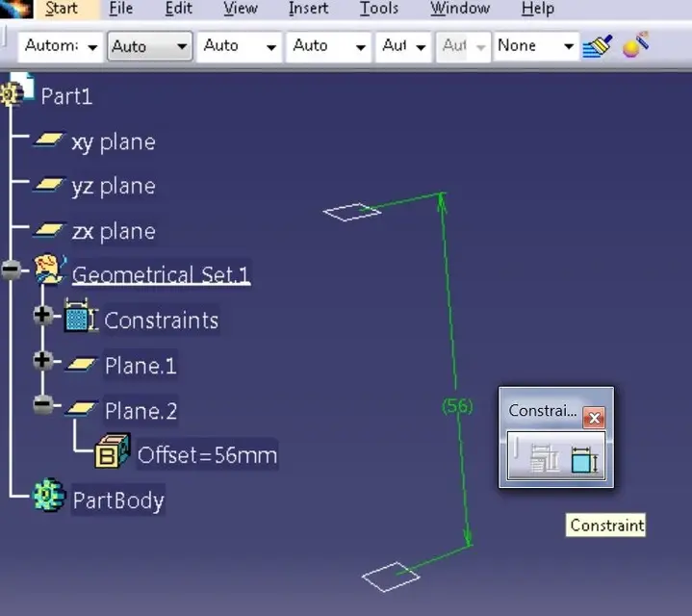
Task: Expand the Plane.1 node
Action: coord(42,360)
